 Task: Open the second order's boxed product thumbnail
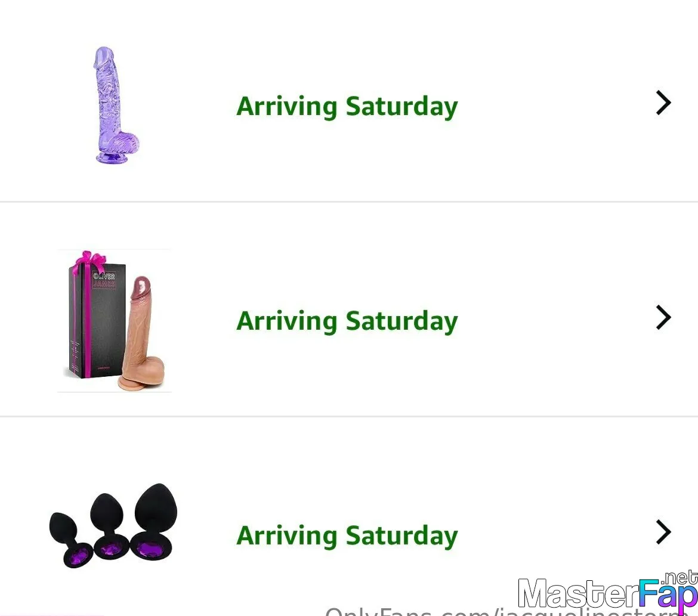pos(115,321)
